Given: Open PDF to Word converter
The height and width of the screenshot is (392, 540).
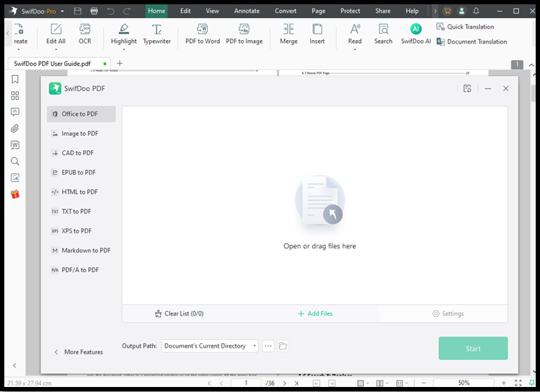Looking at the screenshot, I should [x=203, y=34].
